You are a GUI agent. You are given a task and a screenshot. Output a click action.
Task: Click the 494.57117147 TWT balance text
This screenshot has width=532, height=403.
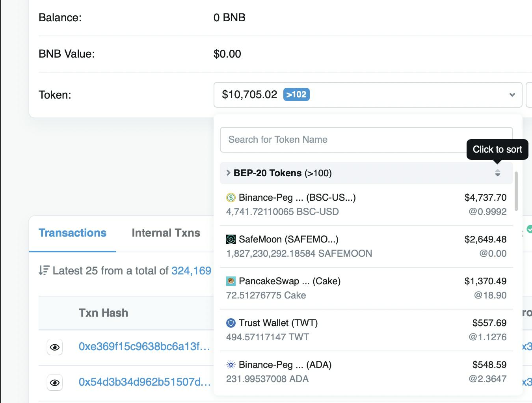click(x=268, y=337)
